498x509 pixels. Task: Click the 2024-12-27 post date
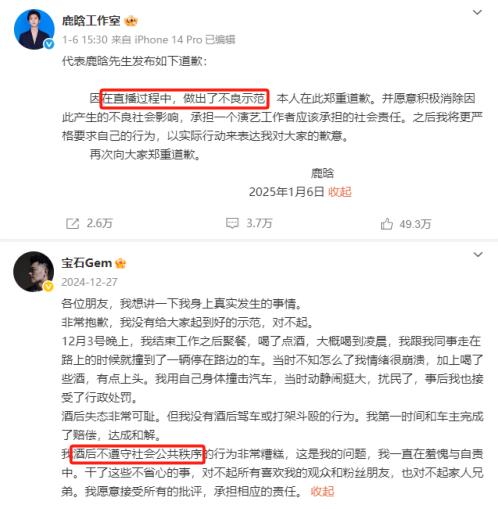pos(89,282)
